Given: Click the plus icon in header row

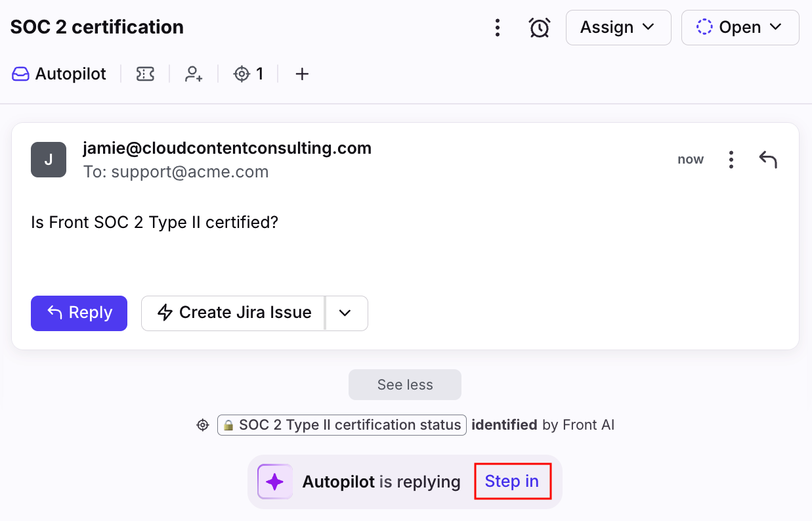Looking at the screenshot, I should click(301, 74).
